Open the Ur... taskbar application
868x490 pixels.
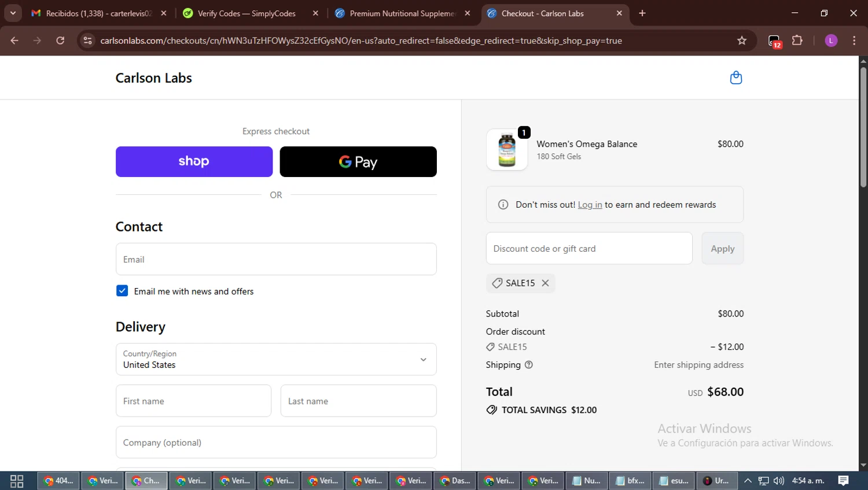(717, 481)
